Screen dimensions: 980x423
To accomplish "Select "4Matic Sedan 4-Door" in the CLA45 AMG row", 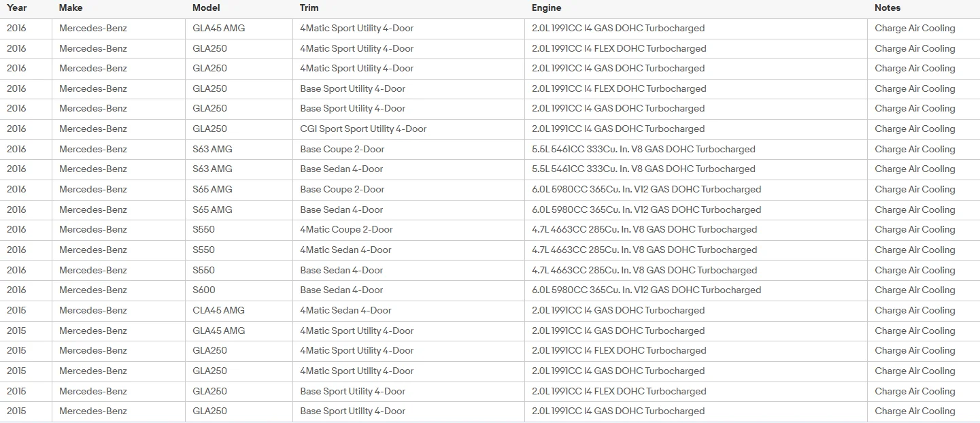I will [345, 310].
